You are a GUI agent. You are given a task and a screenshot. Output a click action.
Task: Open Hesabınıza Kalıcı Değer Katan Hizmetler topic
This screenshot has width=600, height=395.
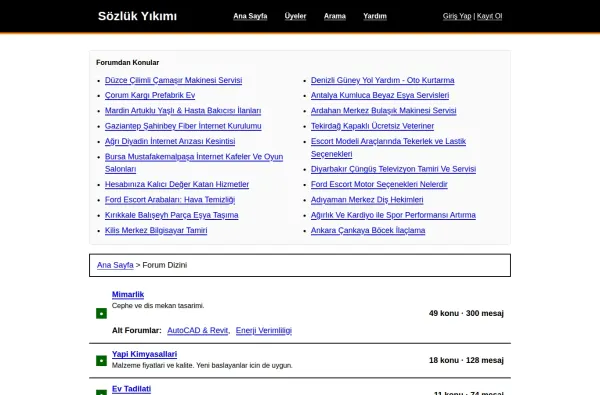[177, 184]
